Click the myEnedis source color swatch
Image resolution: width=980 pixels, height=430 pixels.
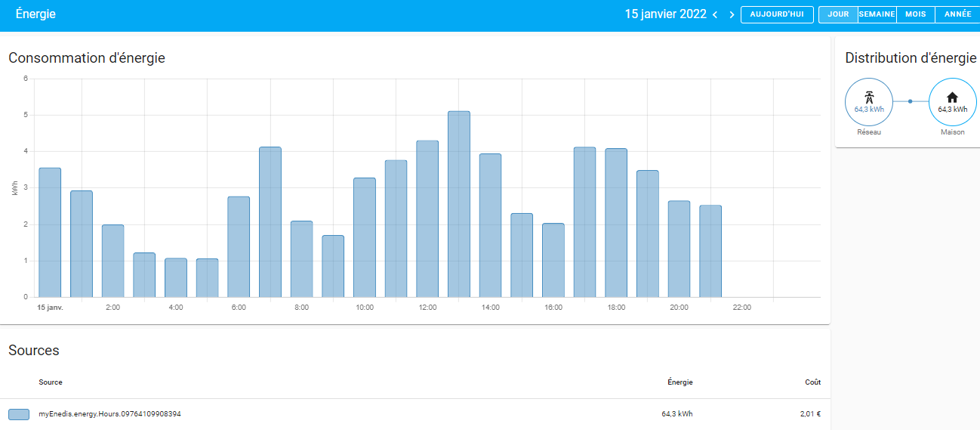click(x=19, y=414)
